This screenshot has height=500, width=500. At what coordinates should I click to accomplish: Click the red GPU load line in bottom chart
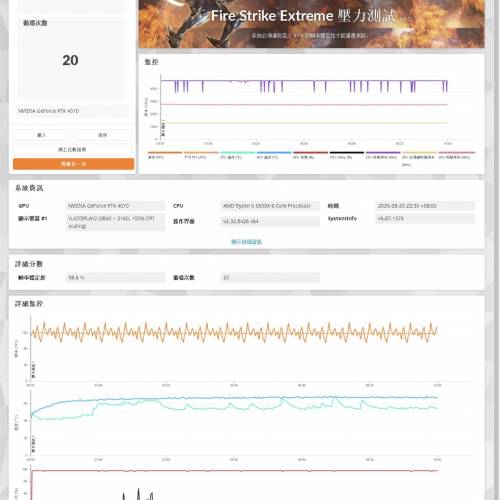[233, 471]
